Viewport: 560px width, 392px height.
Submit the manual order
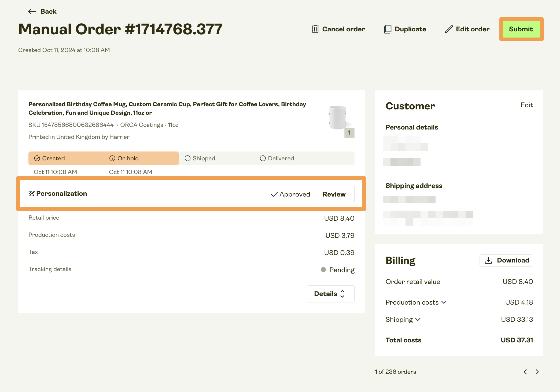(x=521, y=29)
